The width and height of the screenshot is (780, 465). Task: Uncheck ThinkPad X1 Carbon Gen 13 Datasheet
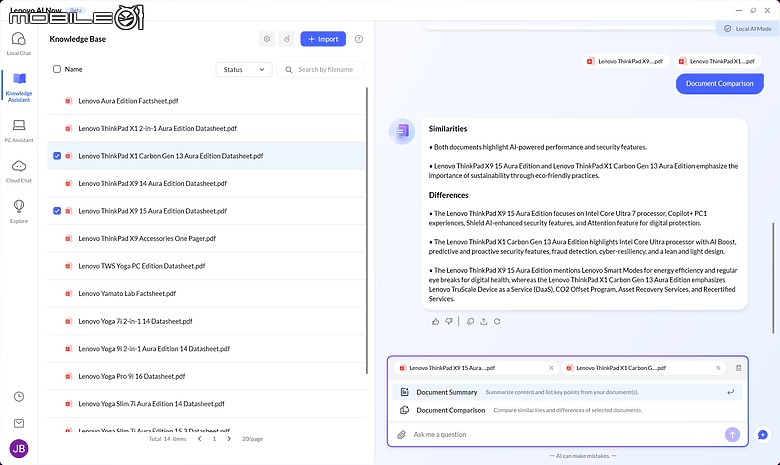(x=57, y=156)
